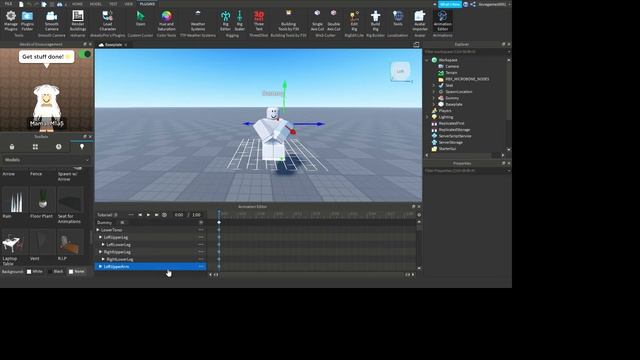
Task: Launch the Rig Editor plugin
Action: (225, 20)
